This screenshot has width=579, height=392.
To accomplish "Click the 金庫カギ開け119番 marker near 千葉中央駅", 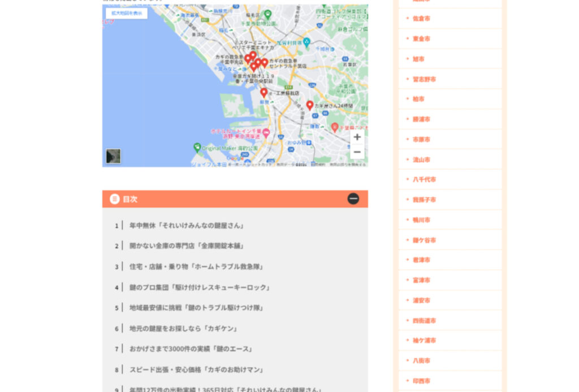I will click(253, 66).
